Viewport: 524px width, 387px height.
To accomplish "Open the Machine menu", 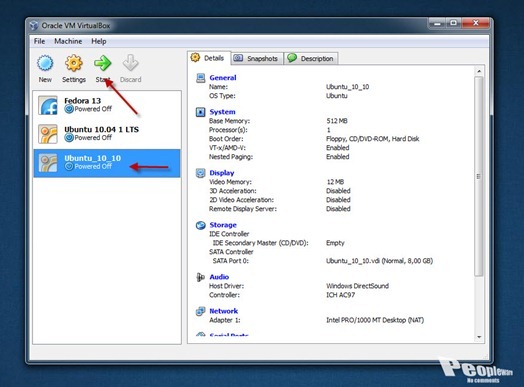I will [68, 41].
